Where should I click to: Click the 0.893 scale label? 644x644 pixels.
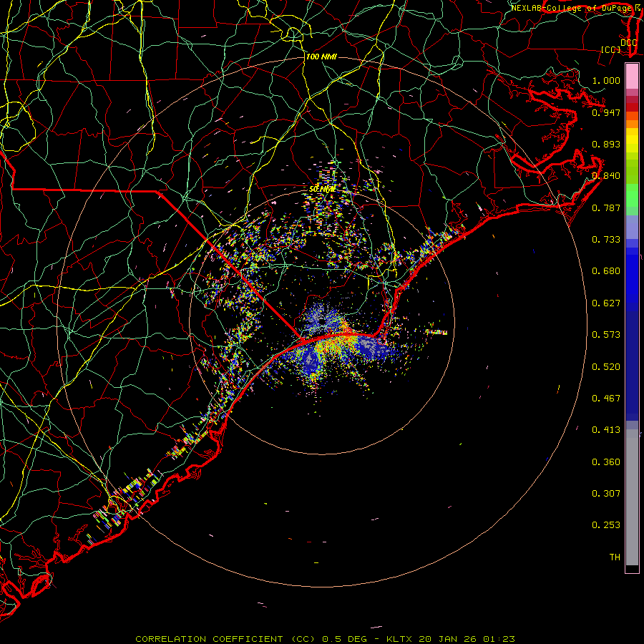[x=606, y=144]
